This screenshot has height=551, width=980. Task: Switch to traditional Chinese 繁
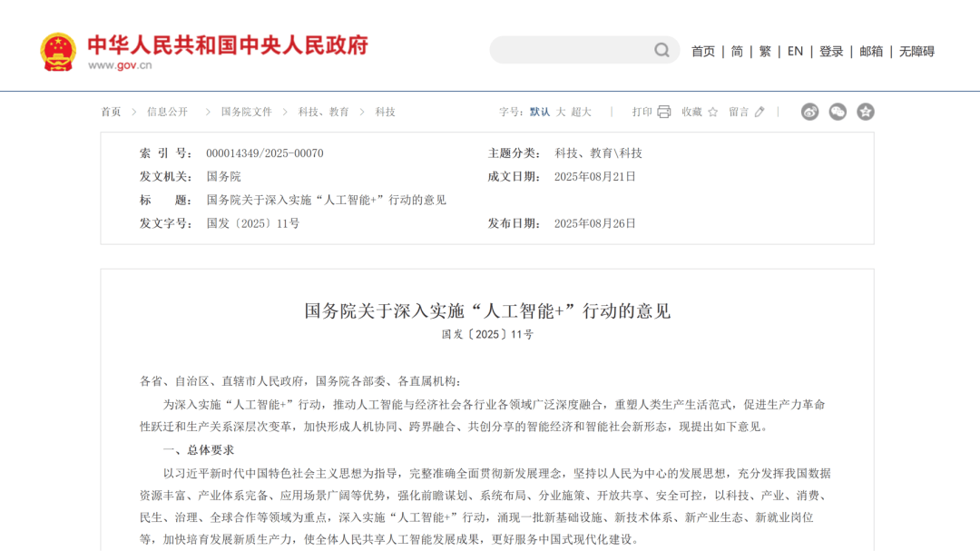click(765, 51)
